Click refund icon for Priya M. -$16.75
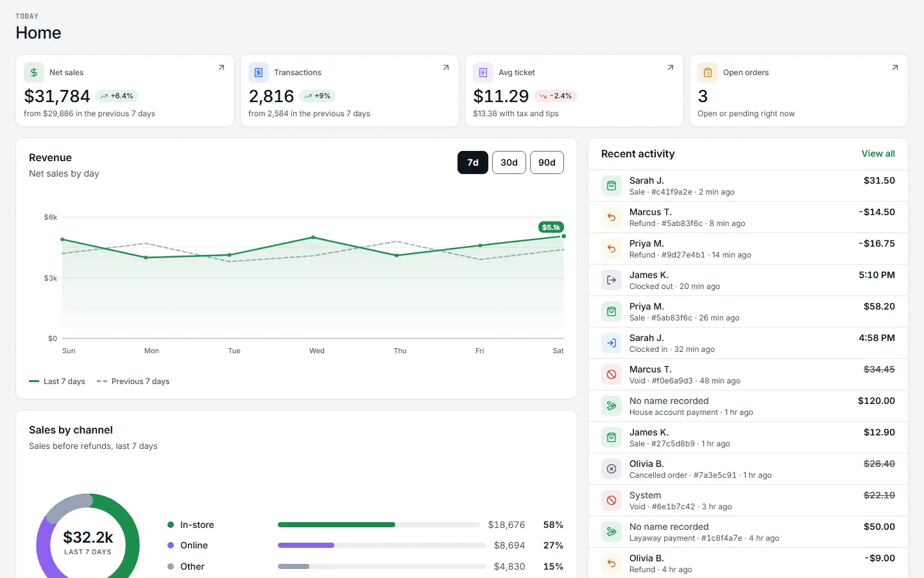The image size is (924, 578). coord(612,249)
